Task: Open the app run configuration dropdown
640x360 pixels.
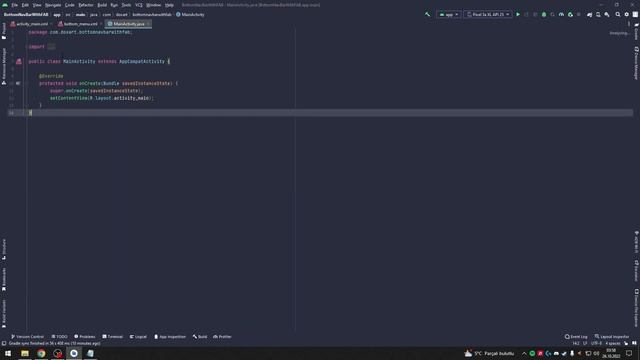Action: 448,14
